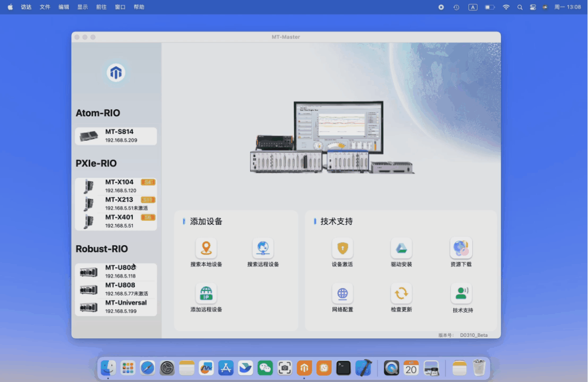Open the 编辑 menu
This screenshot has height=382, width=588.
tap(64, 7)
